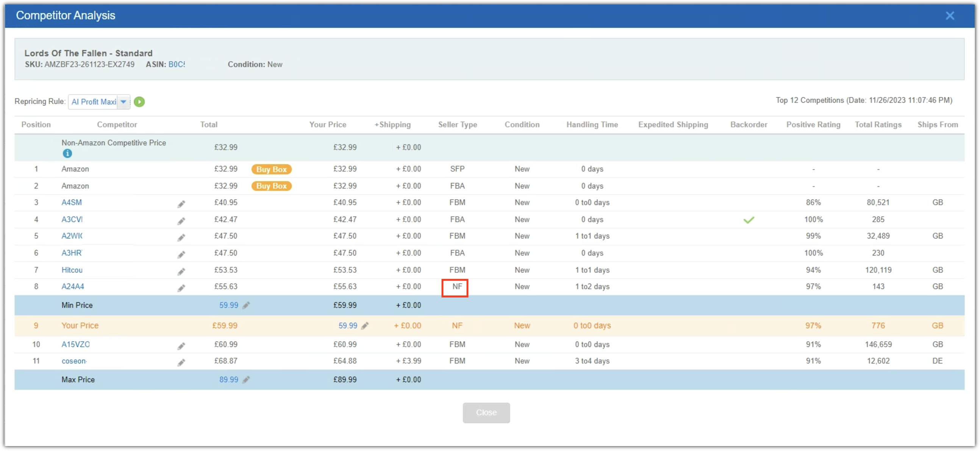980x451 pixels.
Task: Edit Min Price with its pencil icon
Action: click(246, 305)
